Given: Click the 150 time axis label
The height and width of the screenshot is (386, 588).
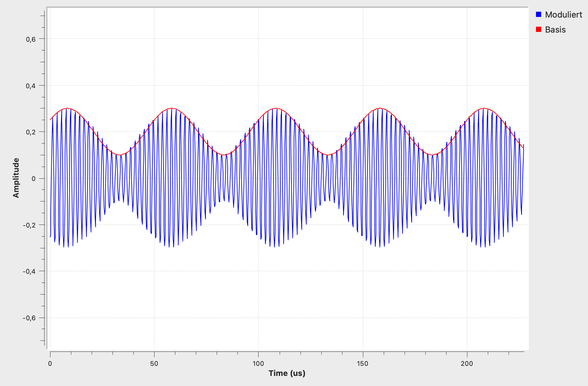Looking at the screenshot, I should pos(363,364).
